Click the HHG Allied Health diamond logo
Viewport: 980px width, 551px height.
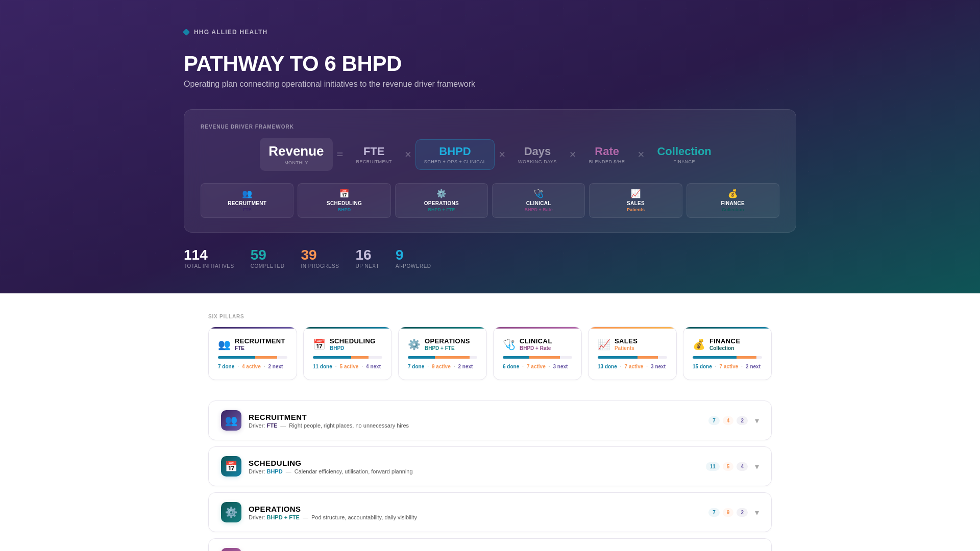(186, 32)
